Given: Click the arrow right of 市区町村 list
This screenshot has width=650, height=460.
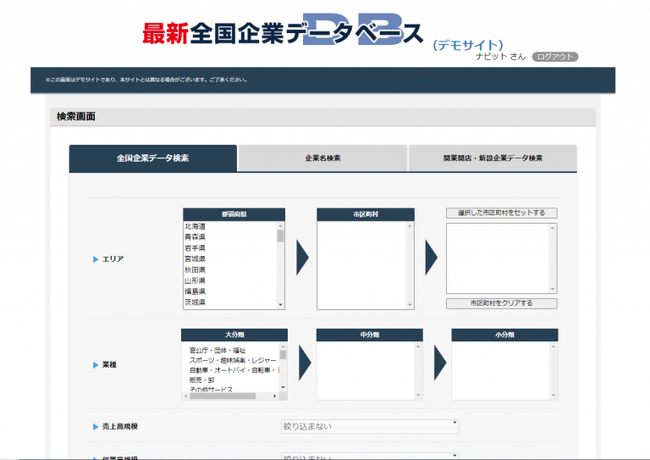Looking at the screenshot, I should click(431, 257).
